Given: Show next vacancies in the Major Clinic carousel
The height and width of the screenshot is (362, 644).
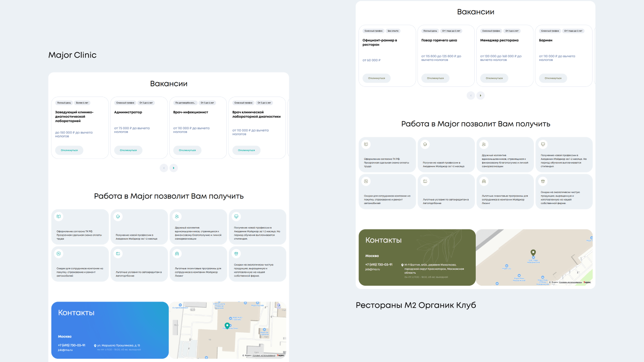Looking at the screenshot, I should tap(173, 168).
